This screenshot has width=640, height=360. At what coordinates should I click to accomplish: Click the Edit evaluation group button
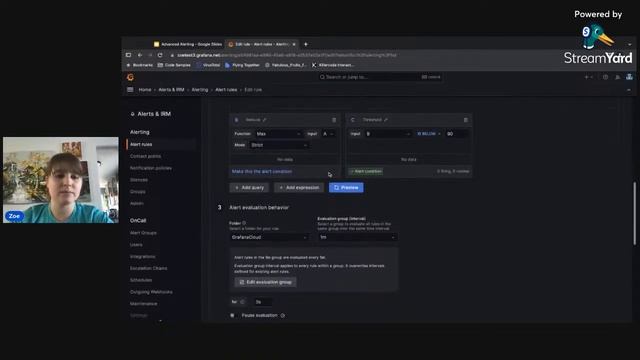pyautogui.click(x=265, y=282)
